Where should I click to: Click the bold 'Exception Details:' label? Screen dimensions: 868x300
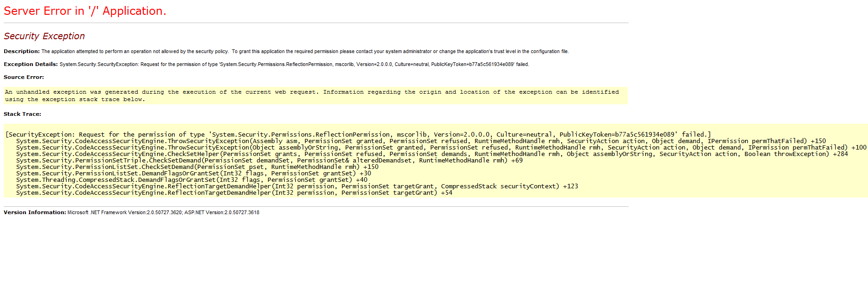31,64
